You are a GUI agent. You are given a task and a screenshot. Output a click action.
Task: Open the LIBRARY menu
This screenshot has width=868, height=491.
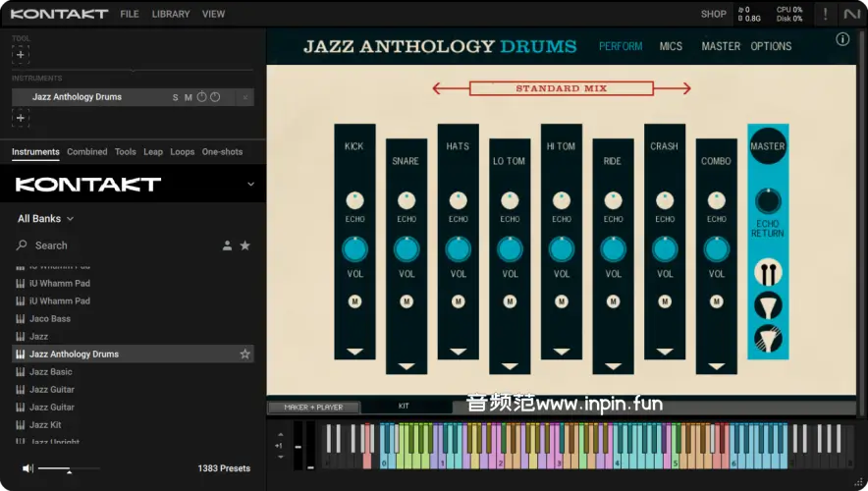[x=171, y=14]
